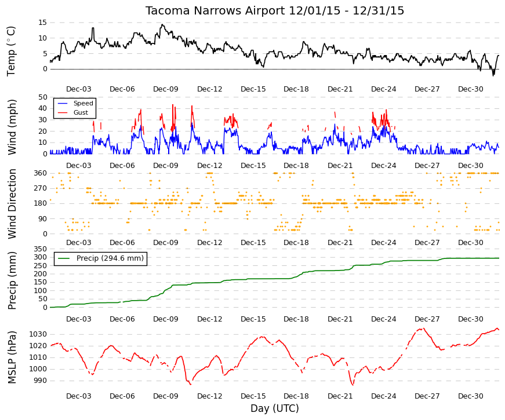The height and width of the screenshot is (420, 505).
Task: Click the '1010' tick on the MSLP axis
Action: 38,357
